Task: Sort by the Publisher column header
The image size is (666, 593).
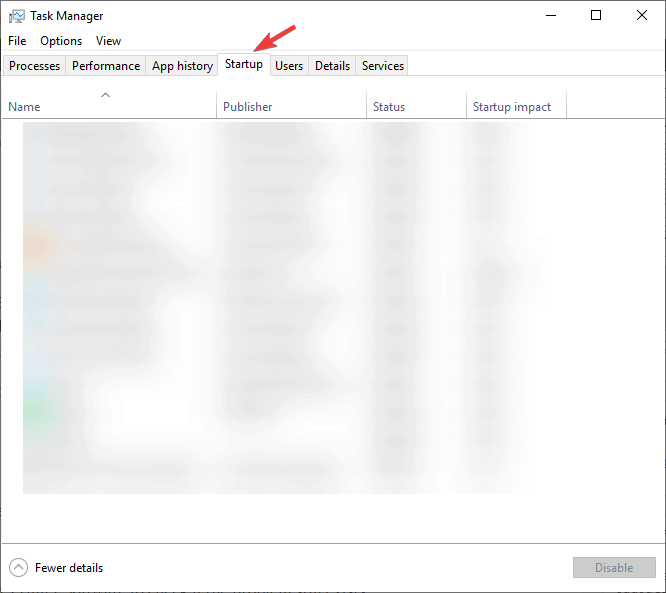Action: pyautogui.click(x=291, y=104)
